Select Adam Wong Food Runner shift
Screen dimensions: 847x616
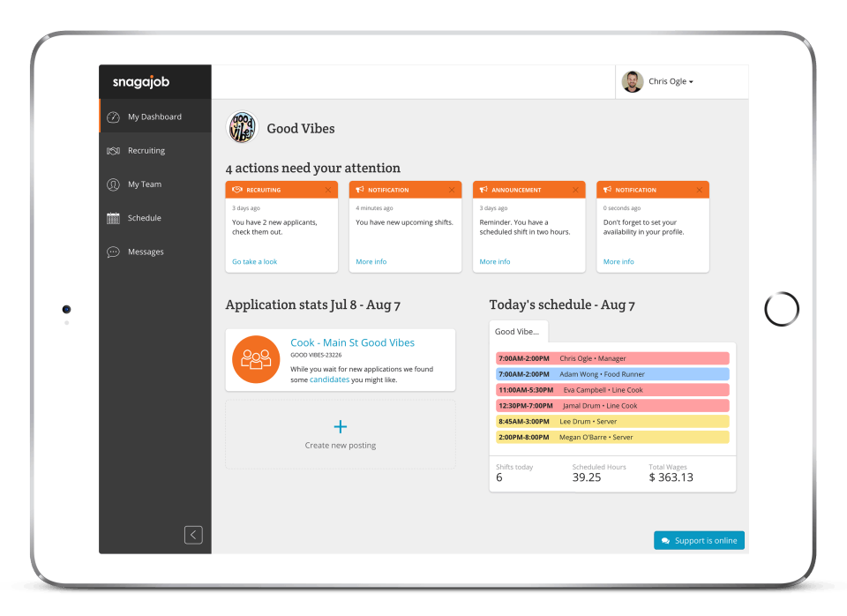coord(612,374)
